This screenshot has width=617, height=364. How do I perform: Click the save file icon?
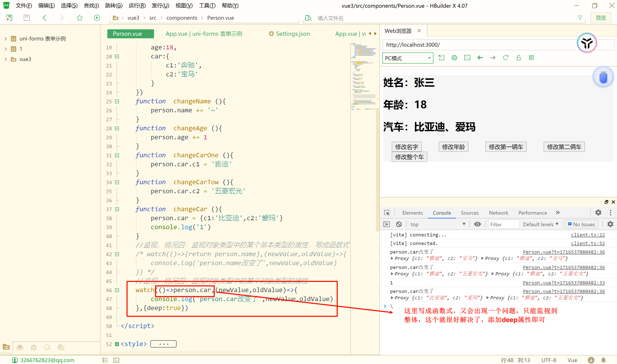(x=27, y=18)
